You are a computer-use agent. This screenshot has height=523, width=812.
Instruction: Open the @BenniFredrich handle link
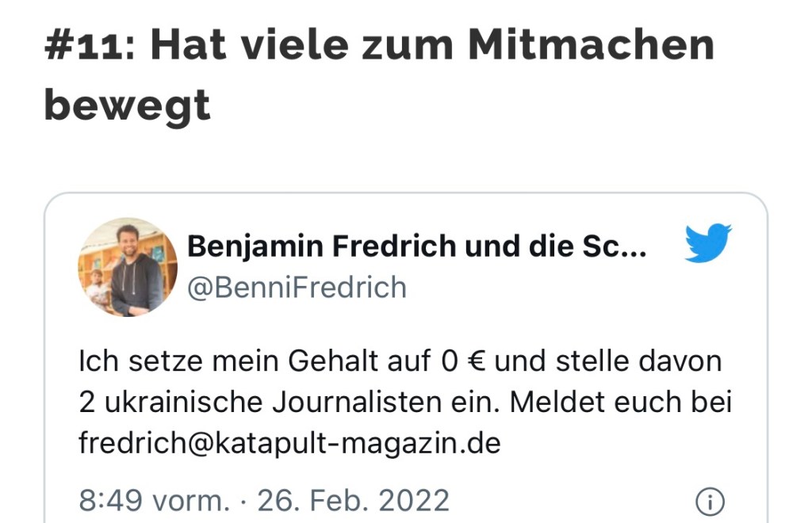tap(296, 287)
